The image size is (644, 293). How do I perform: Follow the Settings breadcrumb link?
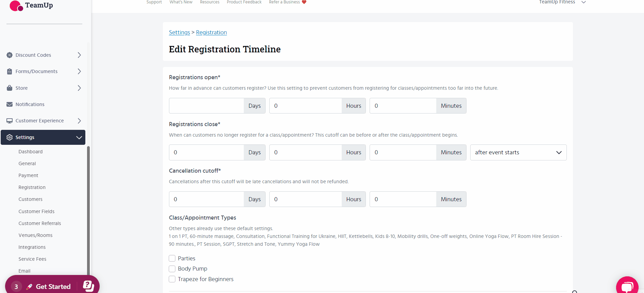point(179,32)
